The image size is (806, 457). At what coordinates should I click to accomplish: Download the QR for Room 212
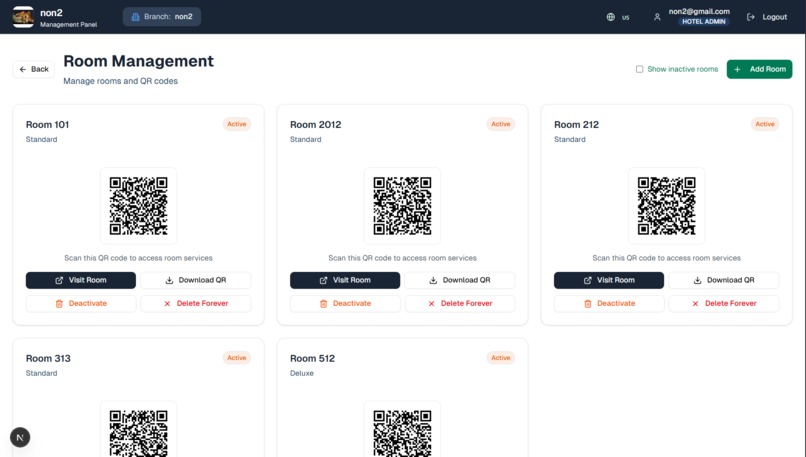coord(724,280)
